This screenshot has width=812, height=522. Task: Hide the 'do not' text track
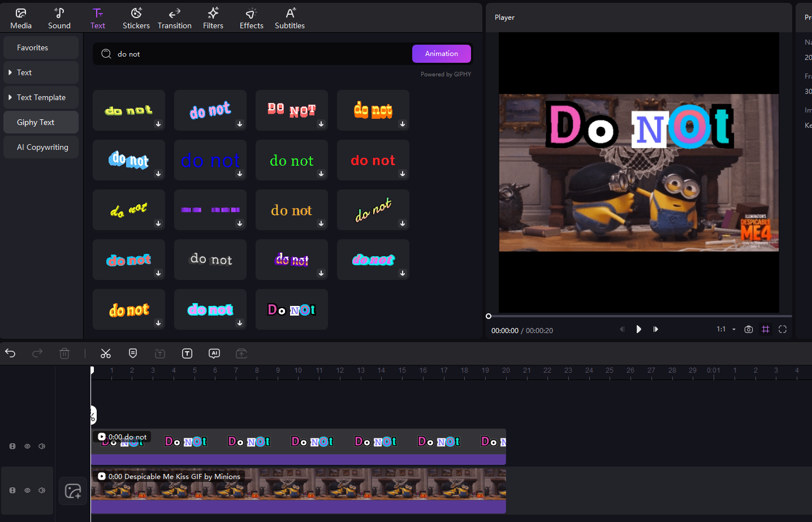[27, 446]
